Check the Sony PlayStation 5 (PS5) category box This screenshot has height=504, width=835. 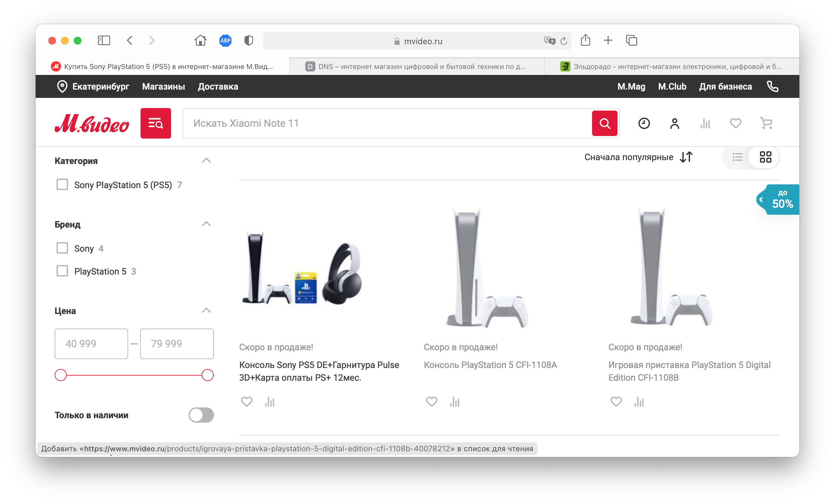click(62, 185)
